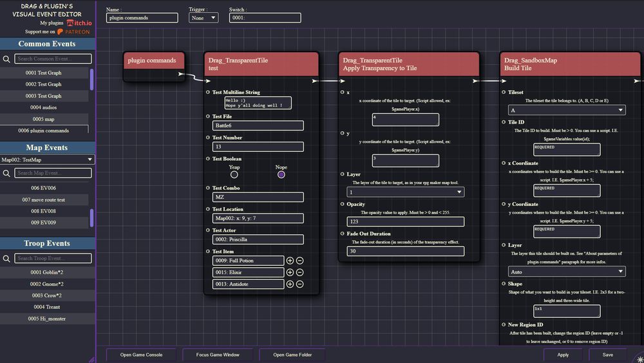Click the Switch field showing 0001:

click(x=265, y=17)
